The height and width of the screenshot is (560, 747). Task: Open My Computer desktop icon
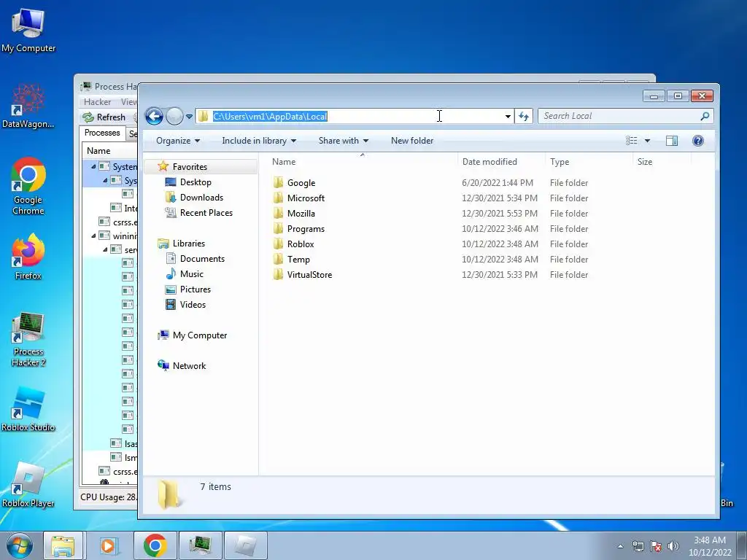point(28,30)
